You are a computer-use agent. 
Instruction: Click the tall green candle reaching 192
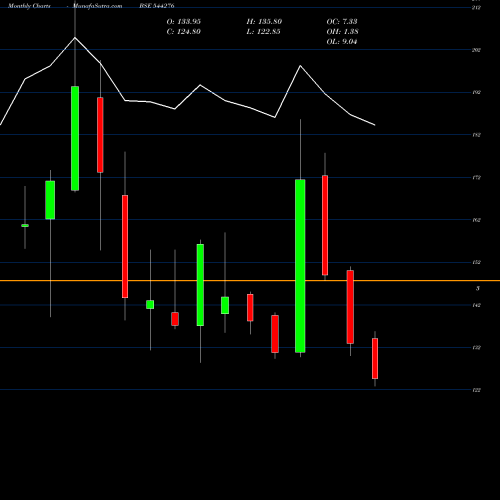pos(75,138)
